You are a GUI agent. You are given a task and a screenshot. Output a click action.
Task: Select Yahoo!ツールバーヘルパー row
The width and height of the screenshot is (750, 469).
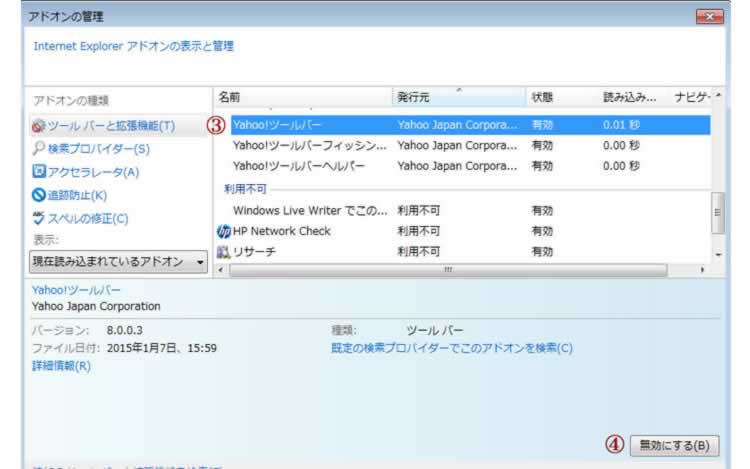pos(471,166)
